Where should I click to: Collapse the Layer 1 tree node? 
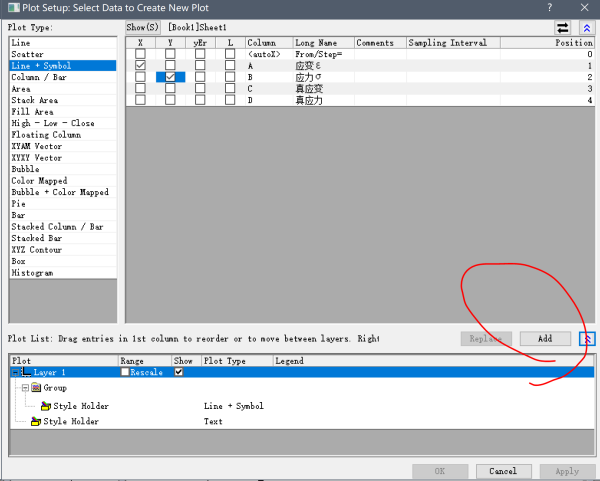click(15, 372)
